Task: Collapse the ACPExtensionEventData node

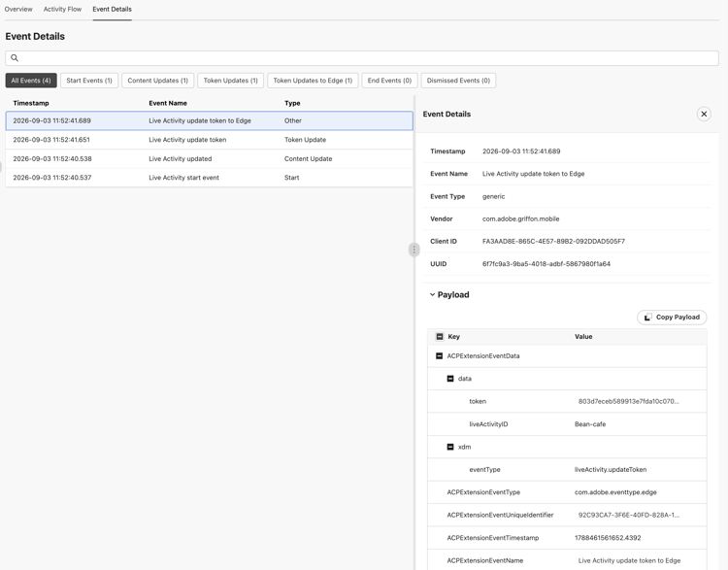Action: tap(439, 355)
